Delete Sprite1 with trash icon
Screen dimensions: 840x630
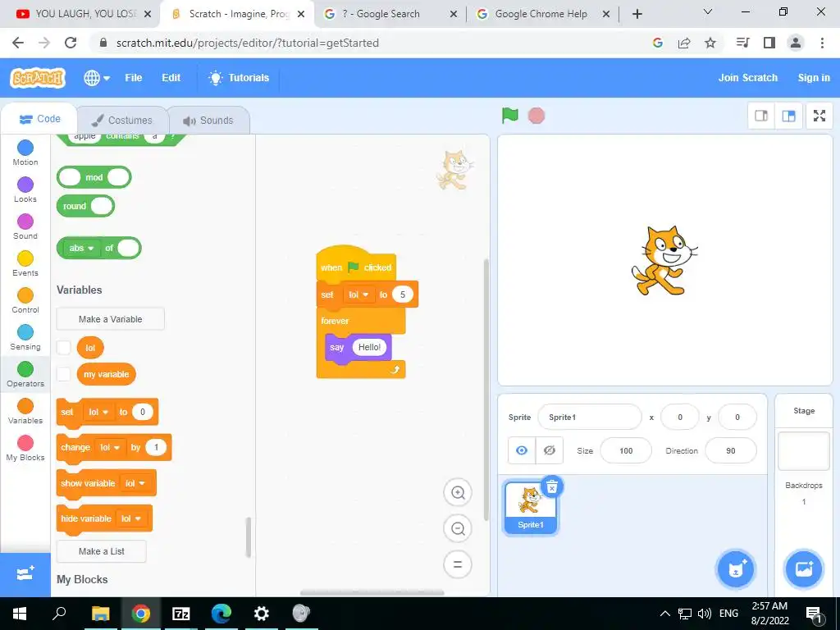click(552, 486)
